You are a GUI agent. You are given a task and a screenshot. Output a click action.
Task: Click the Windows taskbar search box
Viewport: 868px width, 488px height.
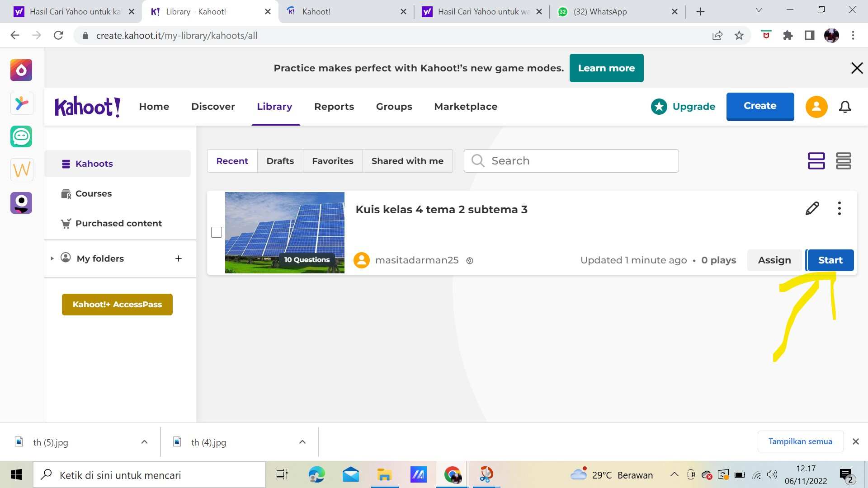(149, 474)
